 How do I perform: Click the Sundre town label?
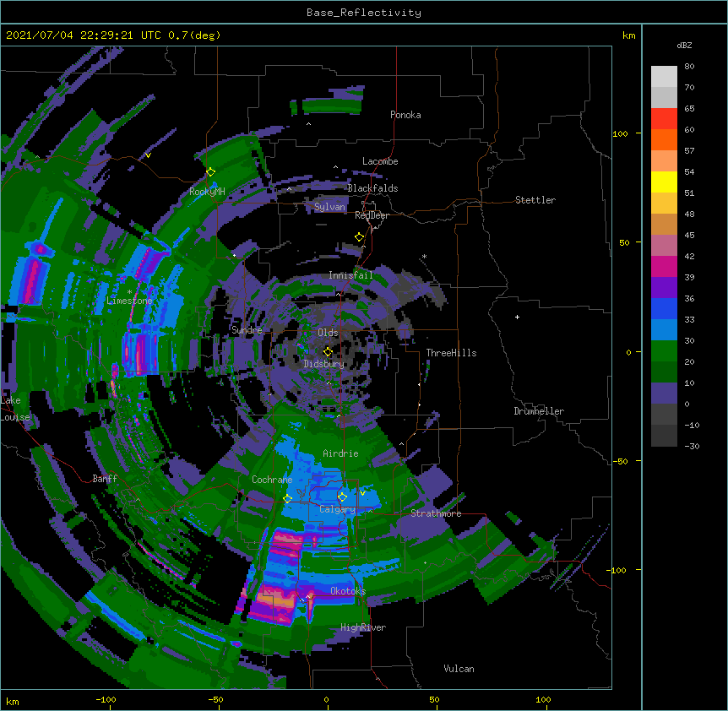tap(247, 330)
